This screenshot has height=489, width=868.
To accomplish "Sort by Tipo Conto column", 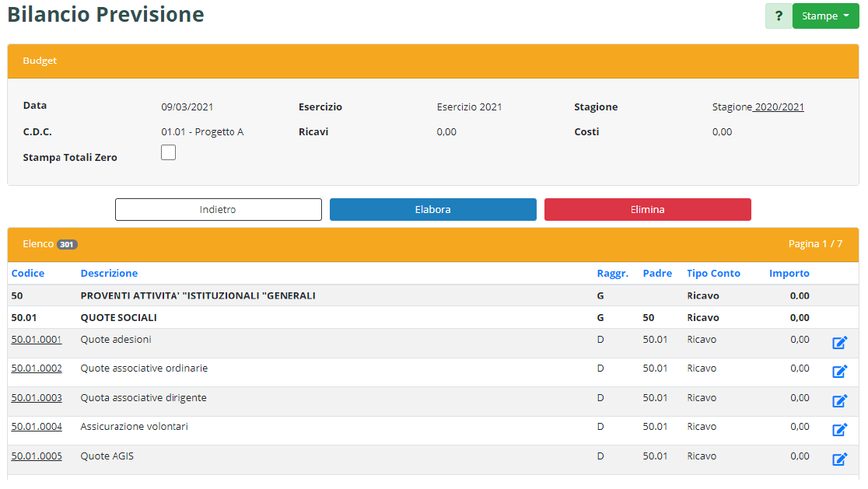I will click(x=713, y=274).
